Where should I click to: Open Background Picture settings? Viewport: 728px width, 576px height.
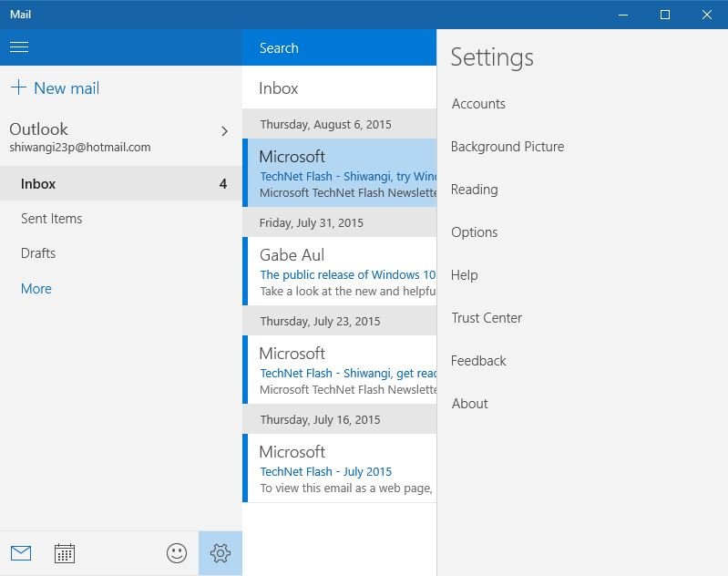(x=508, y=147)
